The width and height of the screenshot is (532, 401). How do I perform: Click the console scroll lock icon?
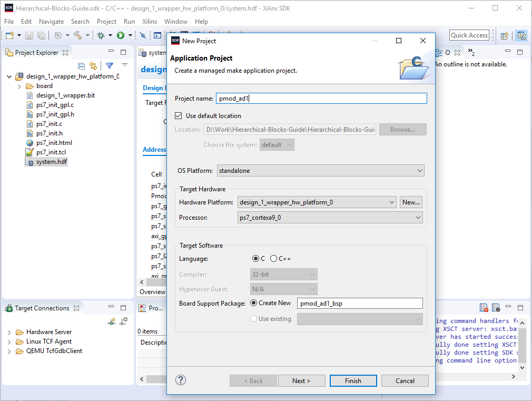[496, 308]
